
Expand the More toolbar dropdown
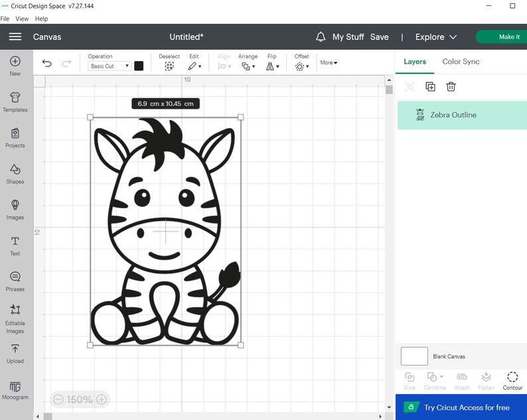(x=329, y=62)
